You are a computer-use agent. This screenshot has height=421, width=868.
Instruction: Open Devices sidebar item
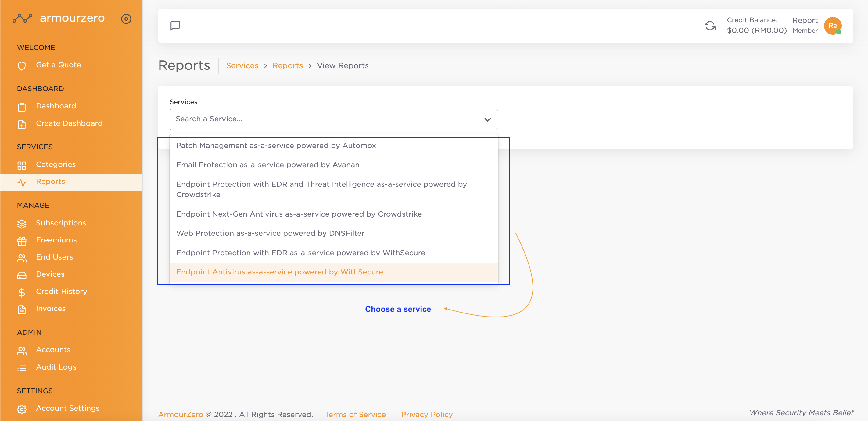(50, 274)
